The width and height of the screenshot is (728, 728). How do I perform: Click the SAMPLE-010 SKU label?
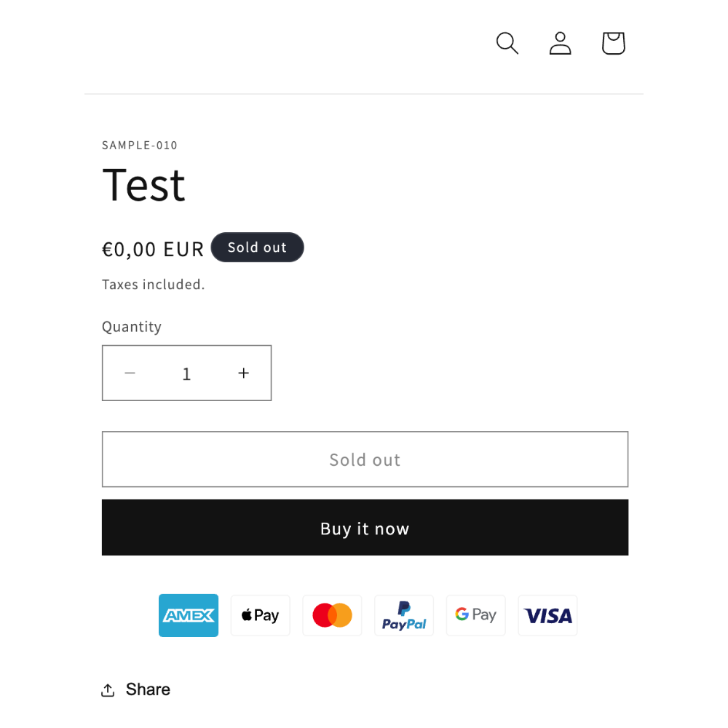point(139,146)
